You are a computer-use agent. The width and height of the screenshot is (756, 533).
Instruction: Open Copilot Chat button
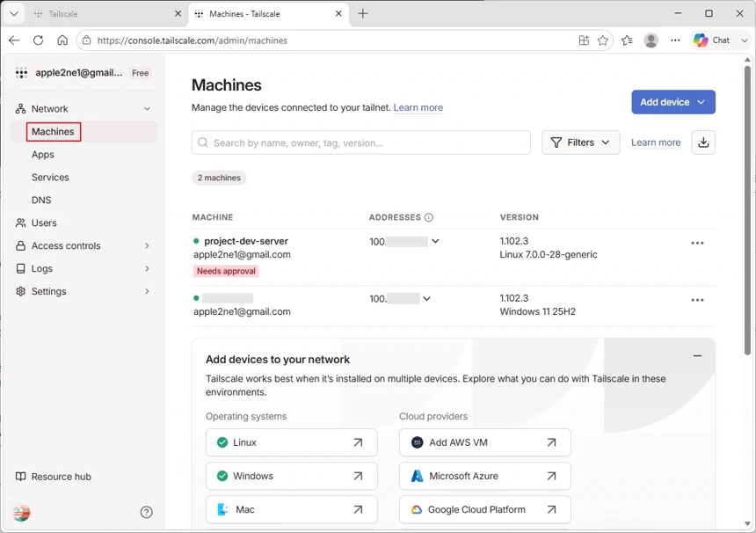[x=712, y=40]
